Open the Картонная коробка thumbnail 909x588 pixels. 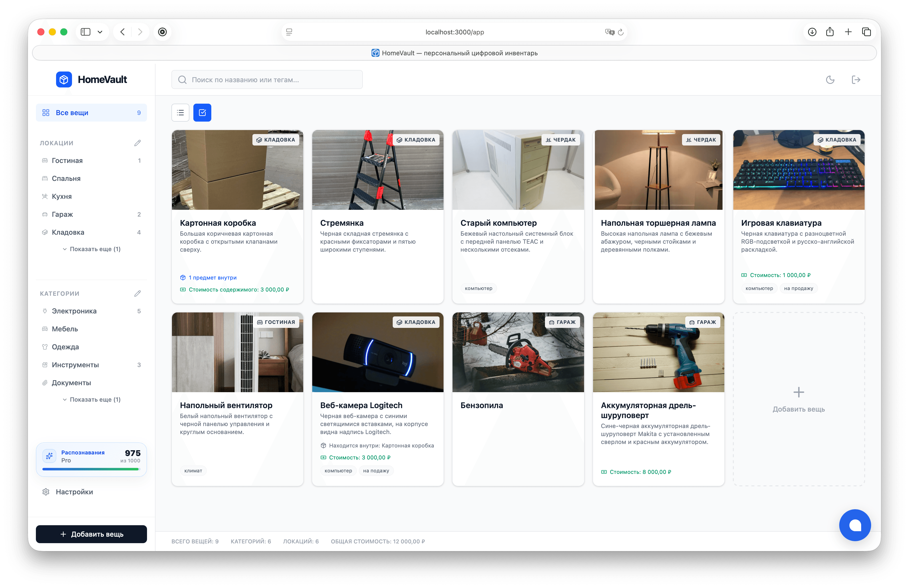pos(237,170)
